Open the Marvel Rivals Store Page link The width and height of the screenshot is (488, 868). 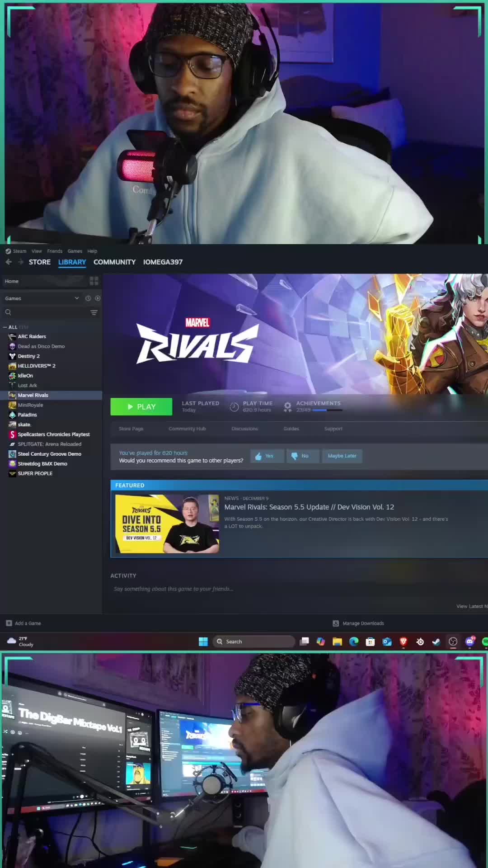click(131, 429)
